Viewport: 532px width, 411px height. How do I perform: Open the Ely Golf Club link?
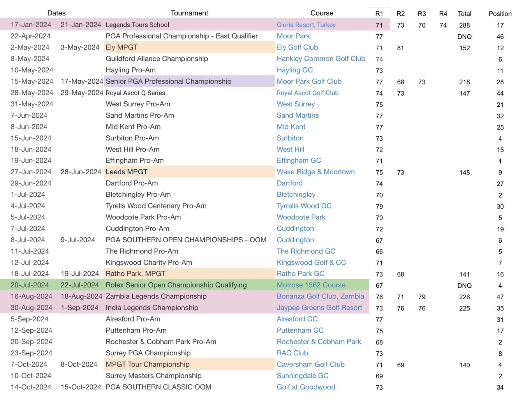(x=297, y=48)
